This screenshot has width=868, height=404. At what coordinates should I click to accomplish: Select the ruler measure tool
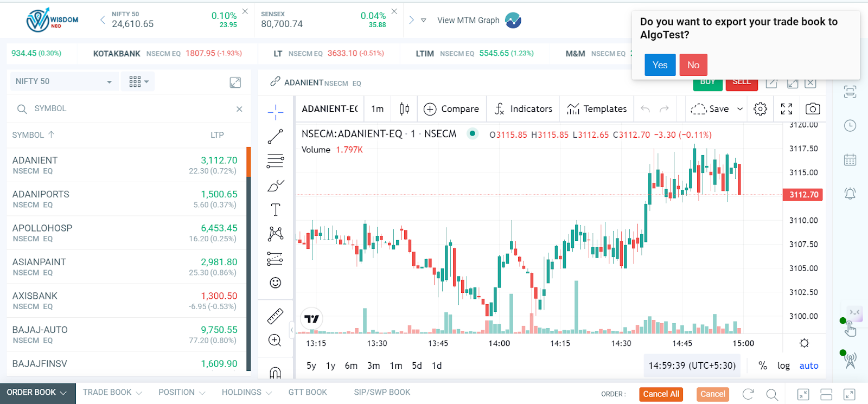(x=276, y=316)
